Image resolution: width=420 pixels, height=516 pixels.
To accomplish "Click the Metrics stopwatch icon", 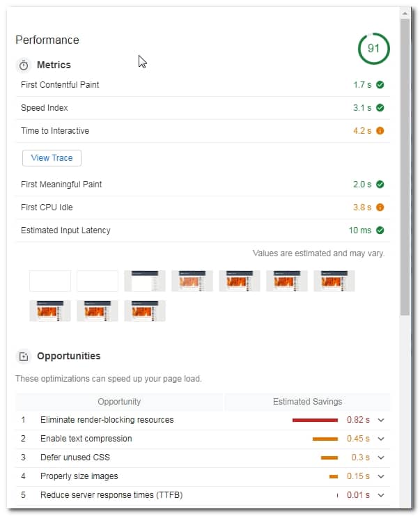I will [x=24, y=65].
